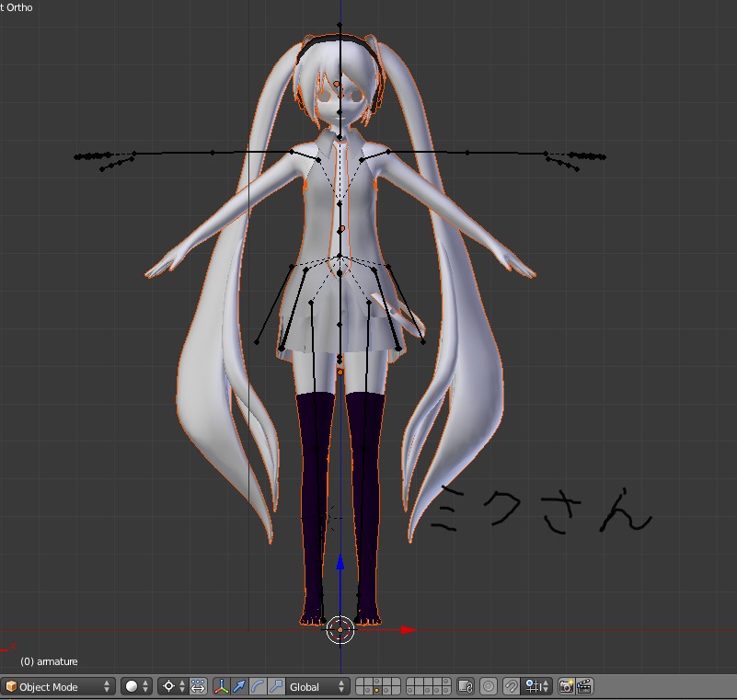
Task: Toggle layer 16 button with object dot
Action: point(410,690)
